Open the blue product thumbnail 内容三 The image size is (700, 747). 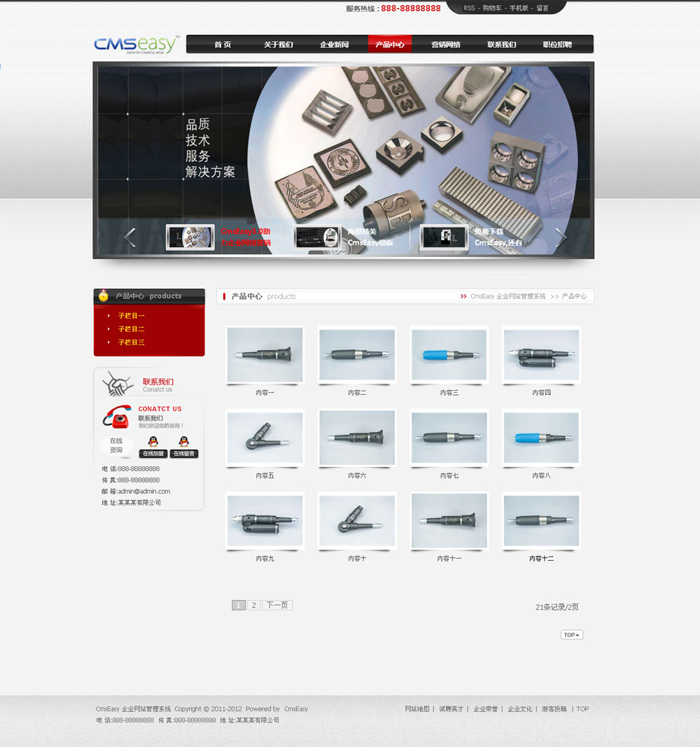tap(449, 355)
